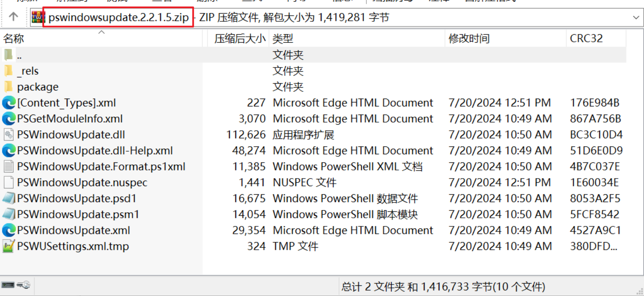
Task: Click the type Windows PowerShell 数据文件
Action: point(345,199)
